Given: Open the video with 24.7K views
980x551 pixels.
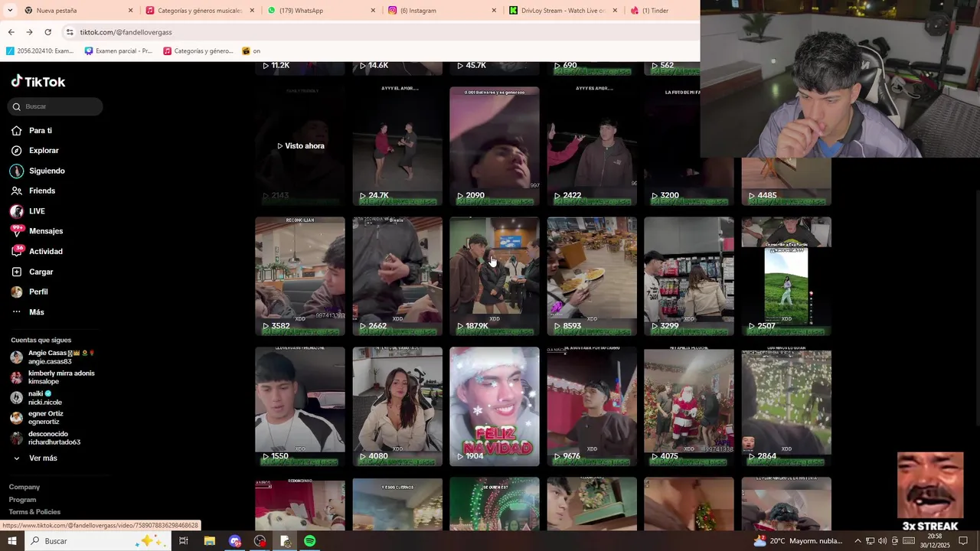Looking at the screenshot, I should [397, 146].
